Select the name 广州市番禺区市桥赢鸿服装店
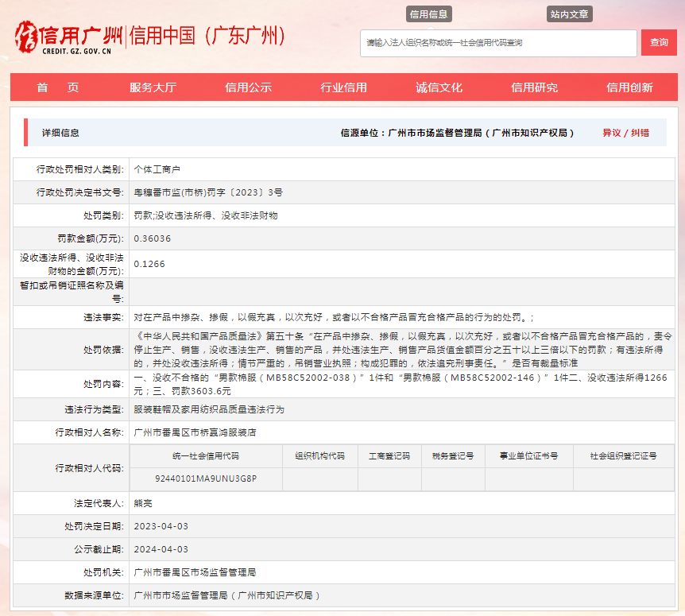 (x=195, y=432)
